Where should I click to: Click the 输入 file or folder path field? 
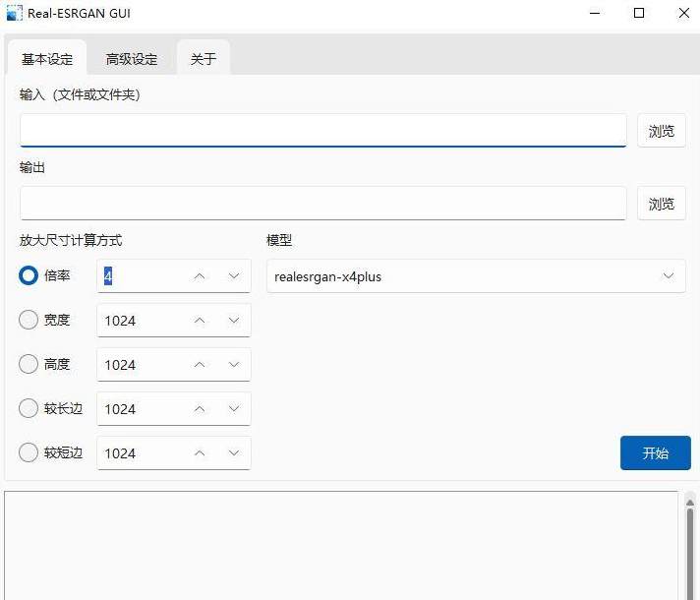tap(323, 131)
